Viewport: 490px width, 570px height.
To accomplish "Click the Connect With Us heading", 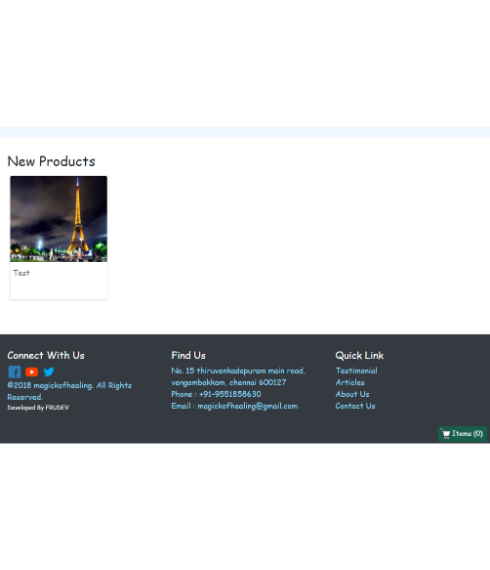I will (x=46, y=355).
